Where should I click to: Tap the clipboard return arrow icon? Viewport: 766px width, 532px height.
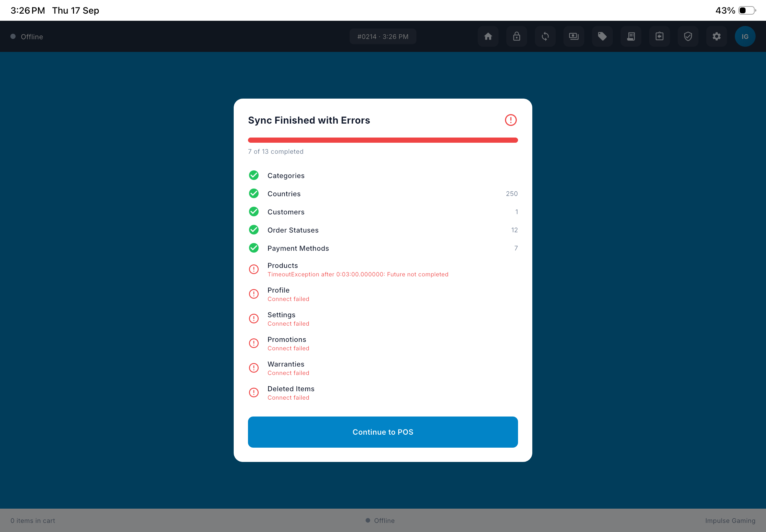[x=659, y=36]
